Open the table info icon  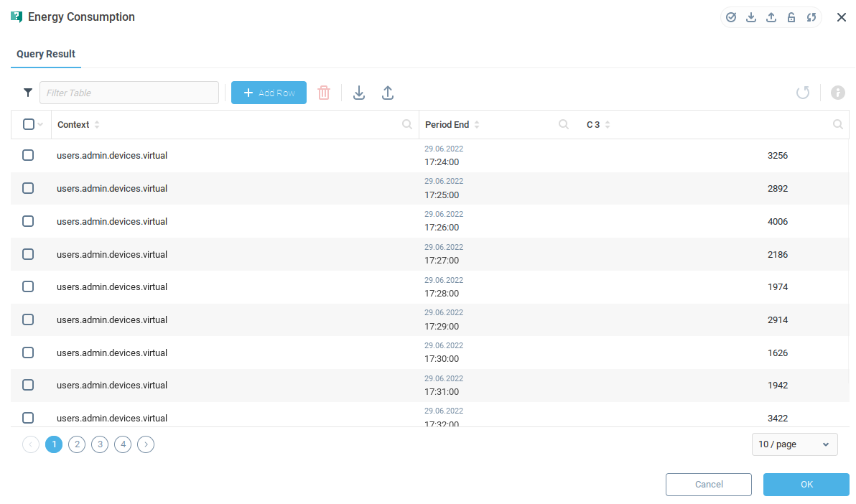837,93
